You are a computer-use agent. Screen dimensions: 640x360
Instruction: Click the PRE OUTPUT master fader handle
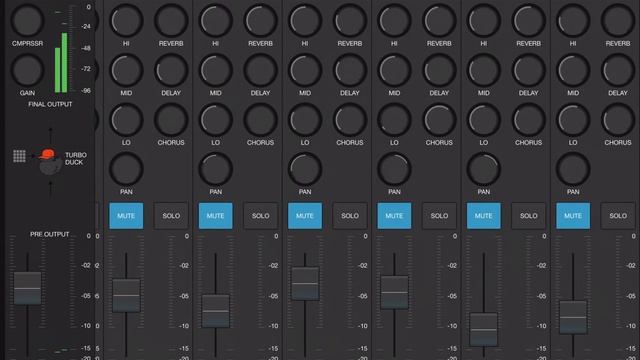pyautogui.click(x=27, y=288)
